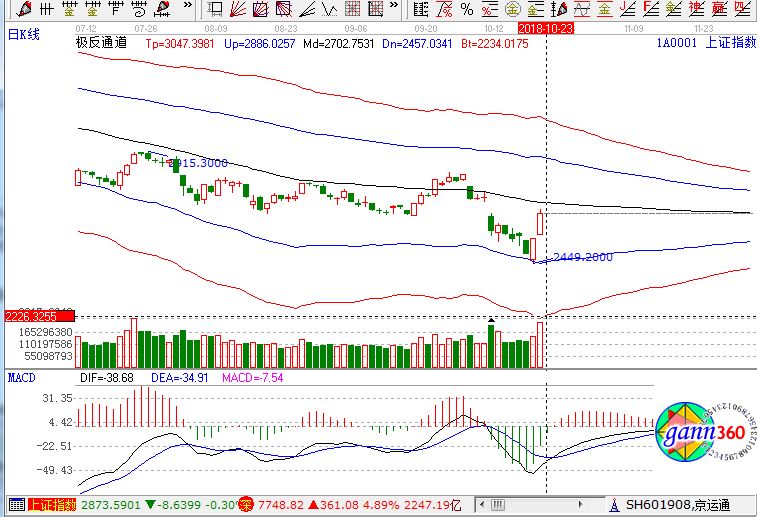Click the 深 Shenzhen index round icon
The width and height of the screenshot is (757, 517).
coord(245,506)
